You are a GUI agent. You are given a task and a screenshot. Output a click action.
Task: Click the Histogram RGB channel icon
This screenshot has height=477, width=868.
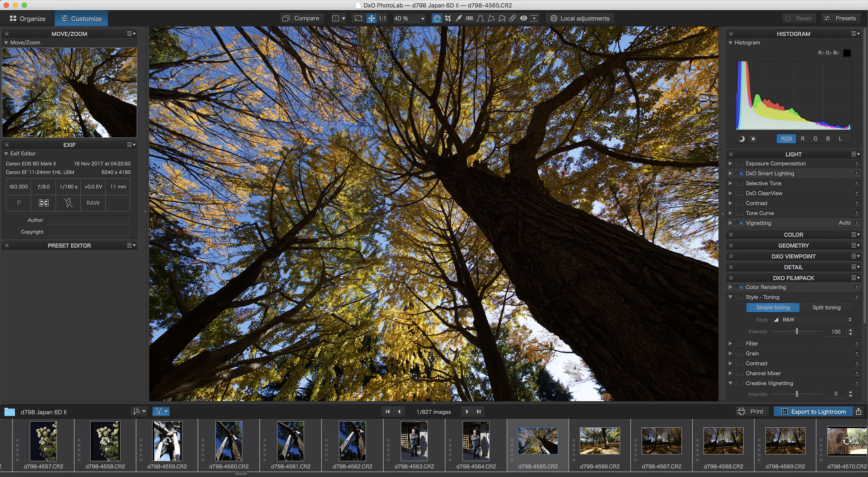(x=786, y=138)
